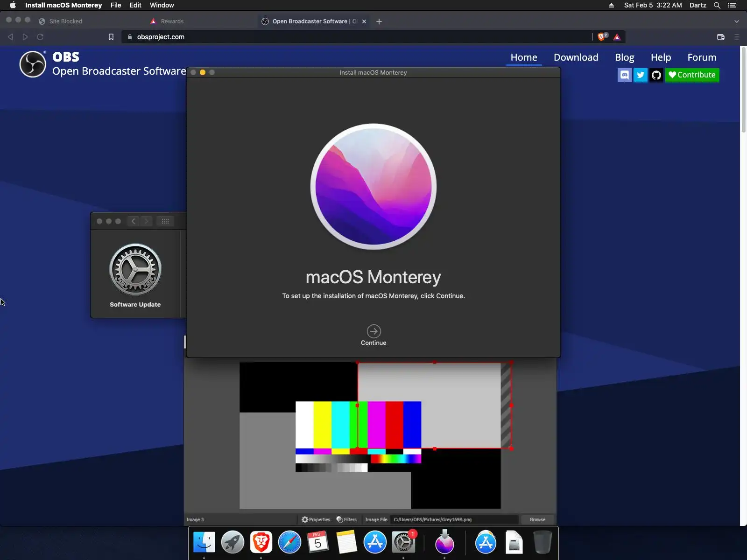Expand the browser tab list chevron
Screen dimensions: 747x560
point(737,21)
